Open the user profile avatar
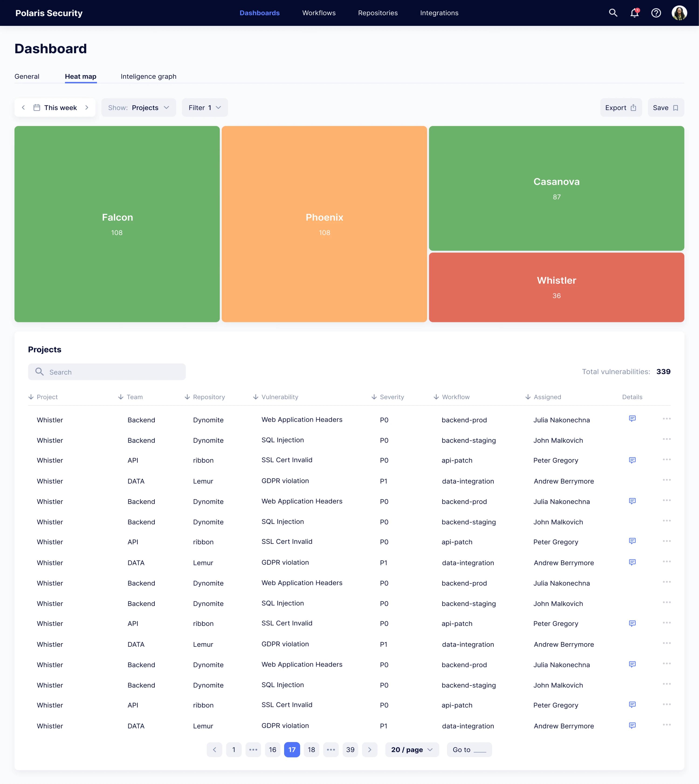Screen dimensions: 699x784 [679, 13]
